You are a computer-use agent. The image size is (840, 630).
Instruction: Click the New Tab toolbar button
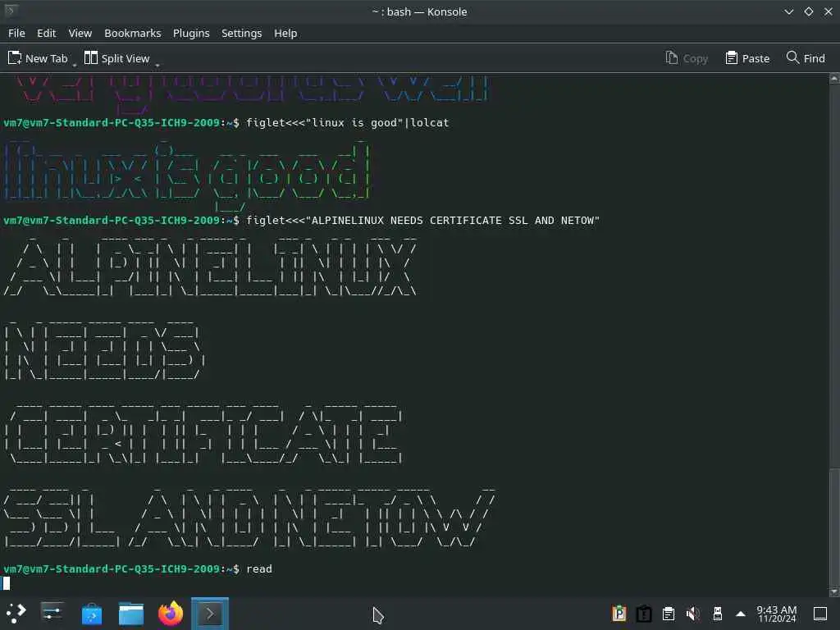click(x=38, y=58)
